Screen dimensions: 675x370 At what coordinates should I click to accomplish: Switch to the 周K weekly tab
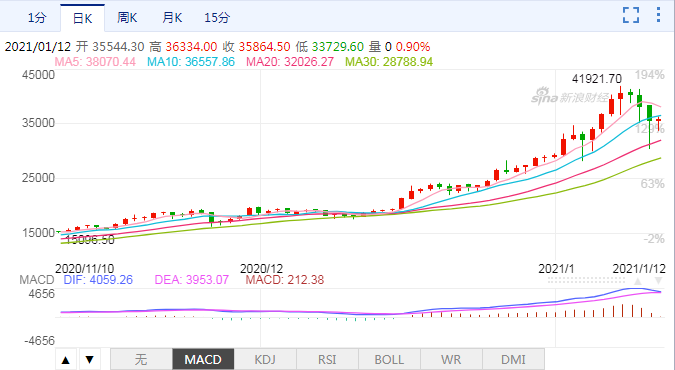127,18
